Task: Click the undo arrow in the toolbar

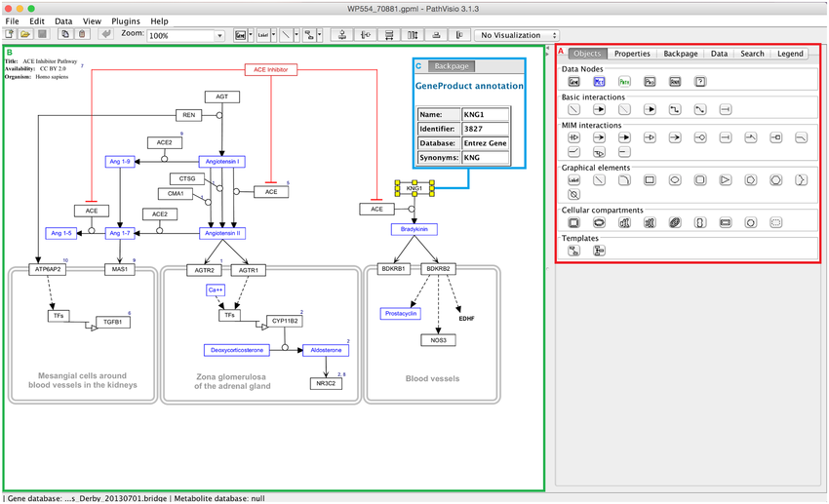Action: (x=106, y=35)
